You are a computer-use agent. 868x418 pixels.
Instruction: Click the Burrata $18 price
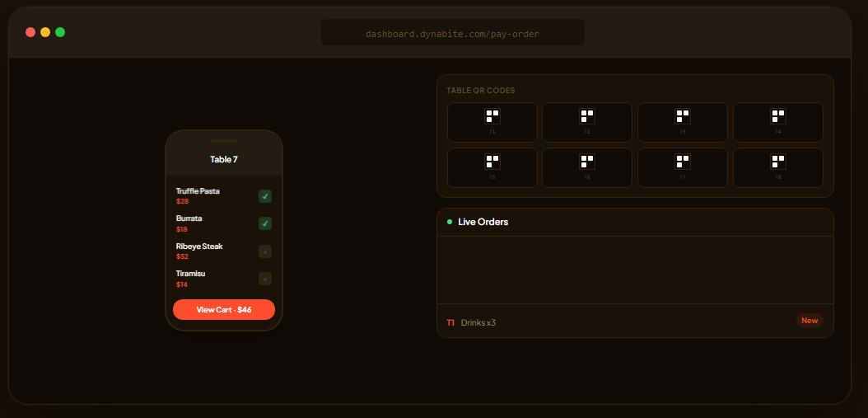tap(182, 229)
